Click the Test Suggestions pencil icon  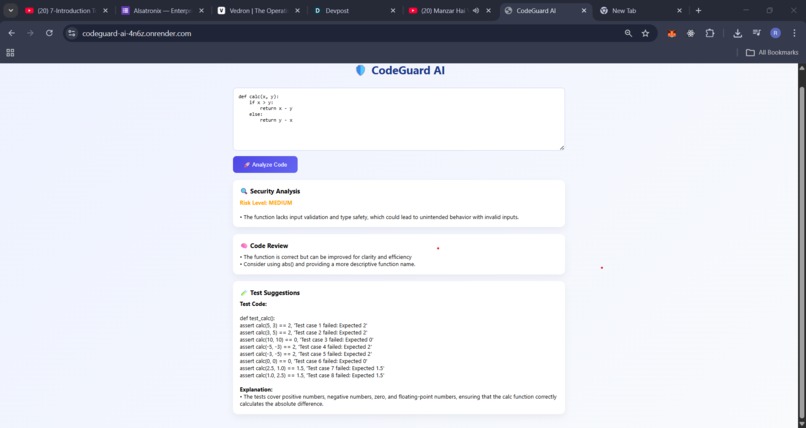click(x=244, y=293)
